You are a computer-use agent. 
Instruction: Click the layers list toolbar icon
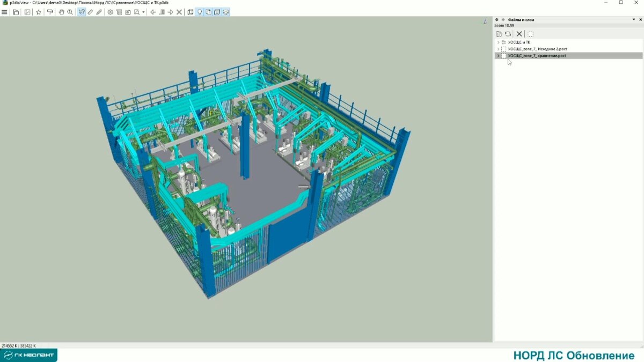tap(119, 12)
